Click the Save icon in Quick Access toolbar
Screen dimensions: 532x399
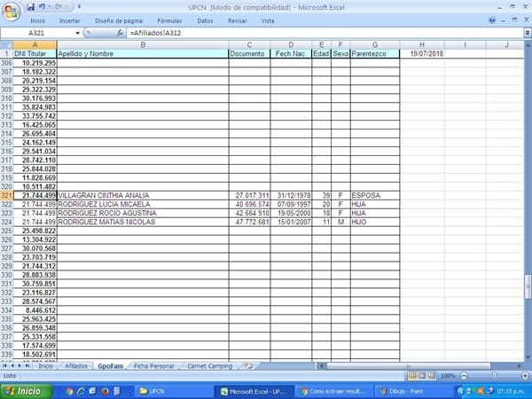[x=31, y=7]
